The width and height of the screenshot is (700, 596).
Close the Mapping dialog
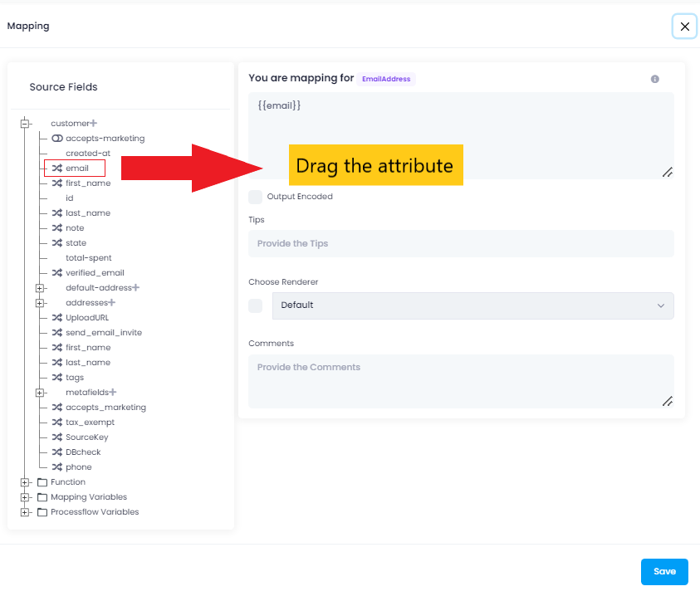[x=685, y=27]
